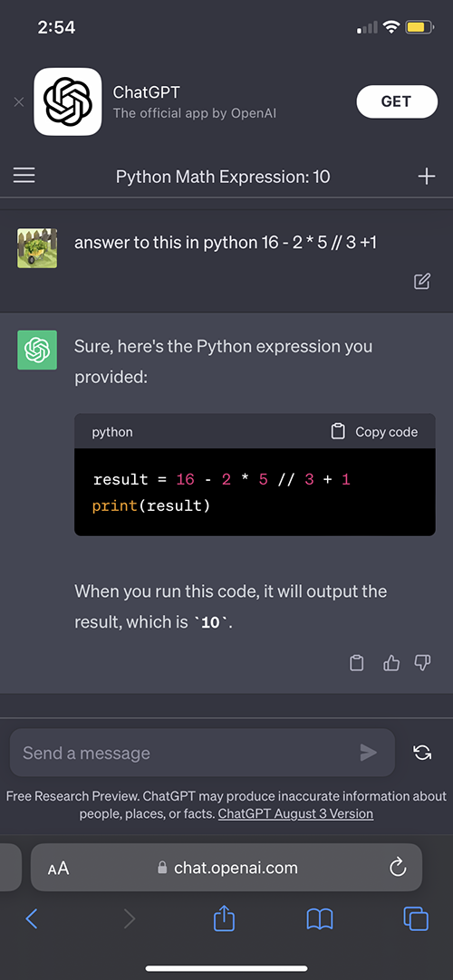Tap the Safari forward arrow
Image resolution: width=453 pixels, height=980 pixels.
click(x=129, y=918)
